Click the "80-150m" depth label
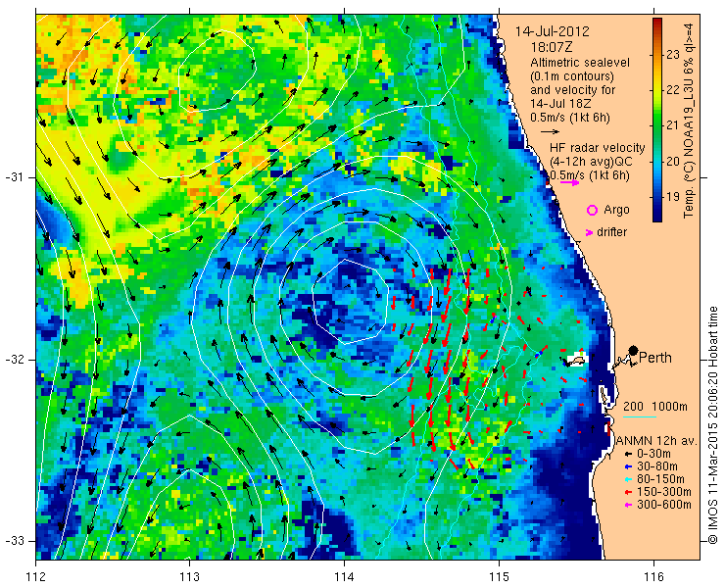The width and height of the screenshot is (725, 588). [x=660, y=479]
